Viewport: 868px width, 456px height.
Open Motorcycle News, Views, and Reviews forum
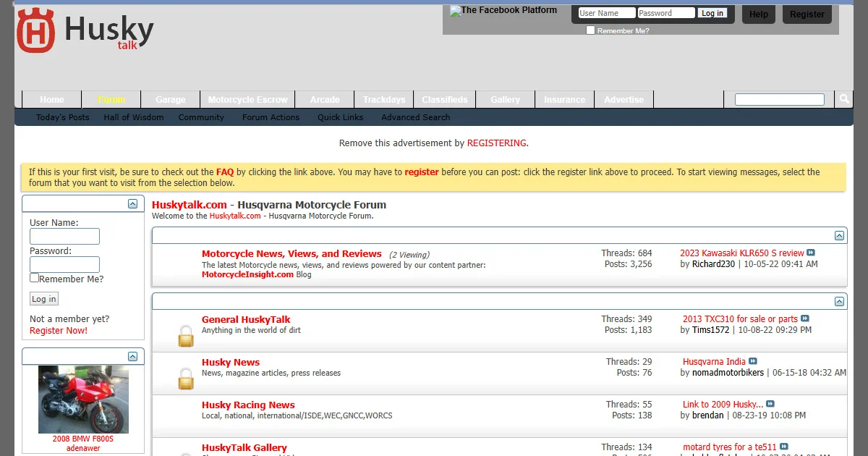pos(292,254)
